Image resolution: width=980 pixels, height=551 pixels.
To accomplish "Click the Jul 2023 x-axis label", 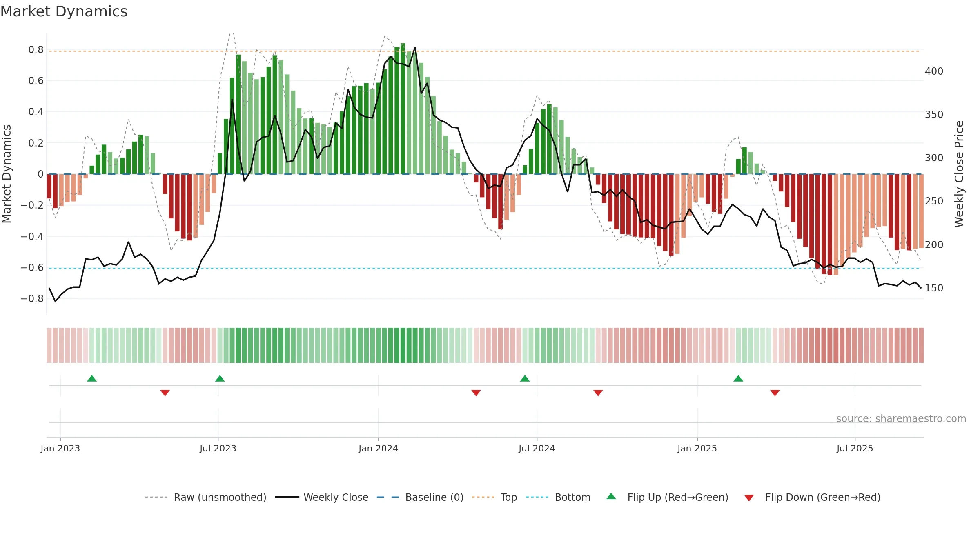I will pos(218,448).
